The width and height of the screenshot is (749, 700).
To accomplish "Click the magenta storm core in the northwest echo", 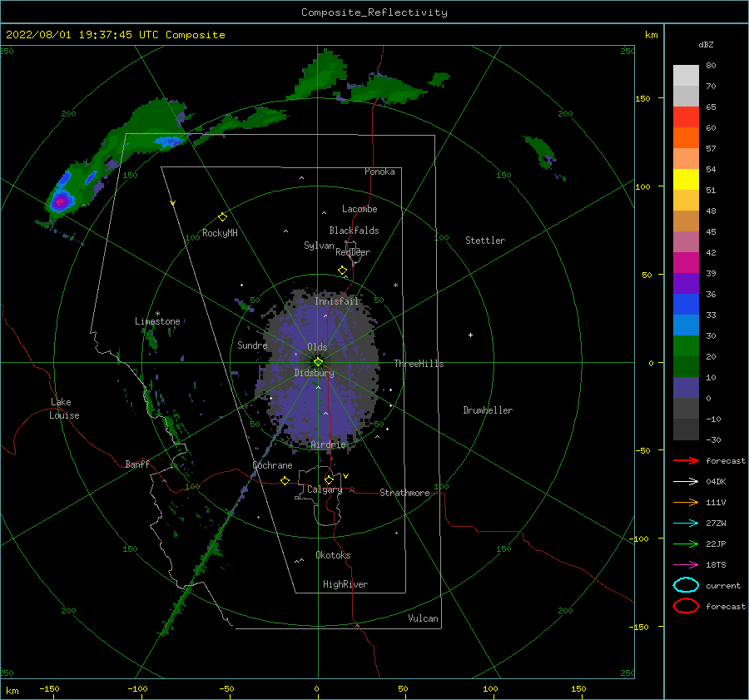I will (60, 201).
